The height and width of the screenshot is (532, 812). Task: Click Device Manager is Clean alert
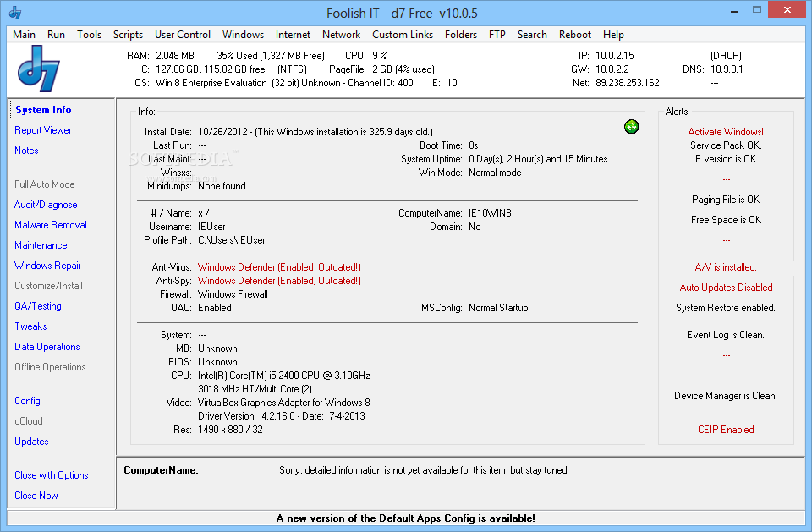point(726,395)
